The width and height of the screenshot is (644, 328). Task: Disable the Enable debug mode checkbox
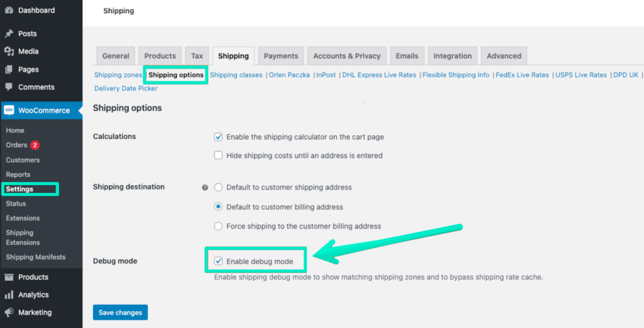[x=218, y=261]
